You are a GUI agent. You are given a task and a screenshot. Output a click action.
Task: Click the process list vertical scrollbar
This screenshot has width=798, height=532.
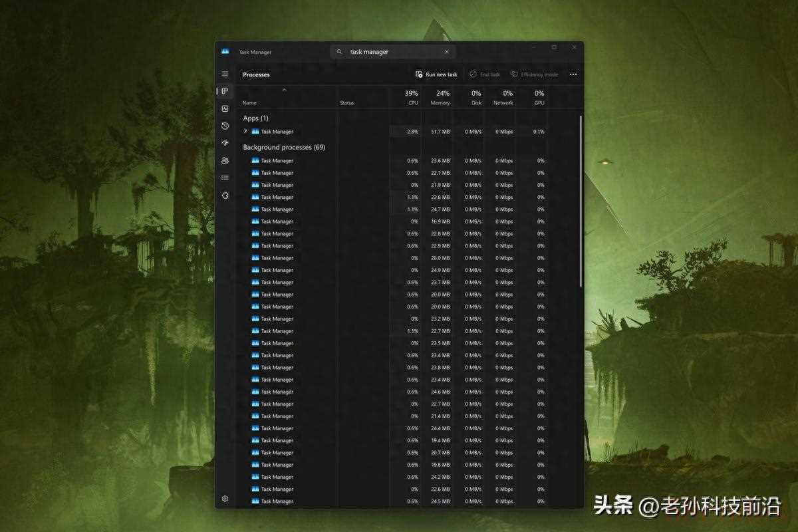(x=581, y=199)
